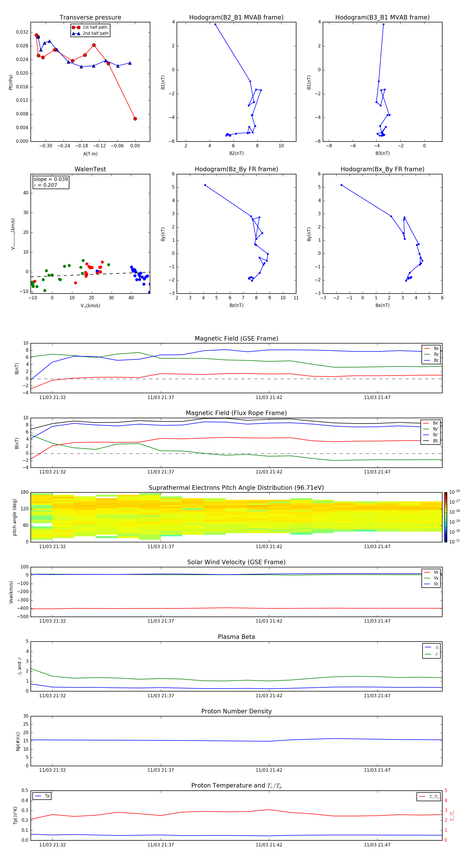Click the '1st half path' legend entry

click(x=90, y=27)
